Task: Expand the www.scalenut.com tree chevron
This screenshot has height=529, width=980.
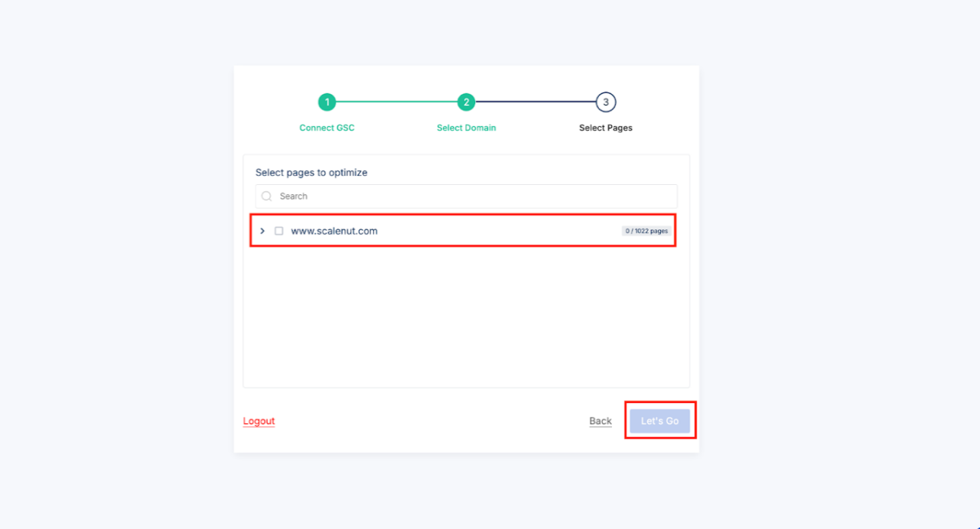Action: point(262,231)
